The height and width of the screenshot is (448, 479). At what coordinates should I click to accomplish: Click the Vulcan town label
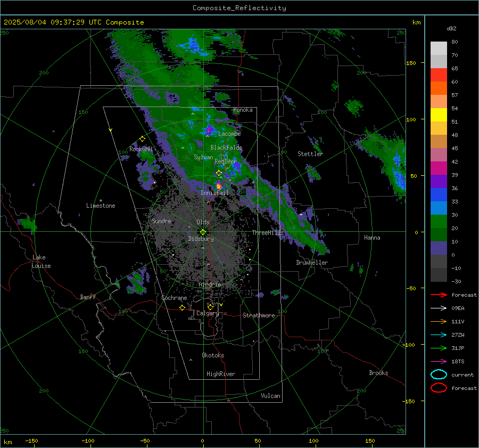[271, 396]
